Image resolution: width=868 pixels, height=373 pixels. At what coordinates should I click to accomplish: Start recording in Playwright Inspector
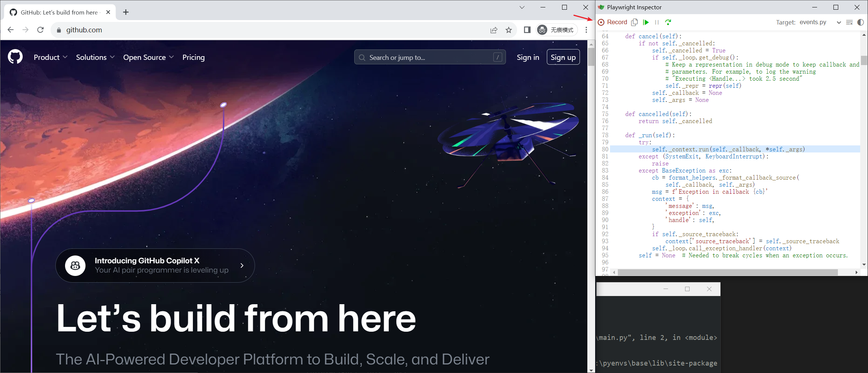pos(612,22)
